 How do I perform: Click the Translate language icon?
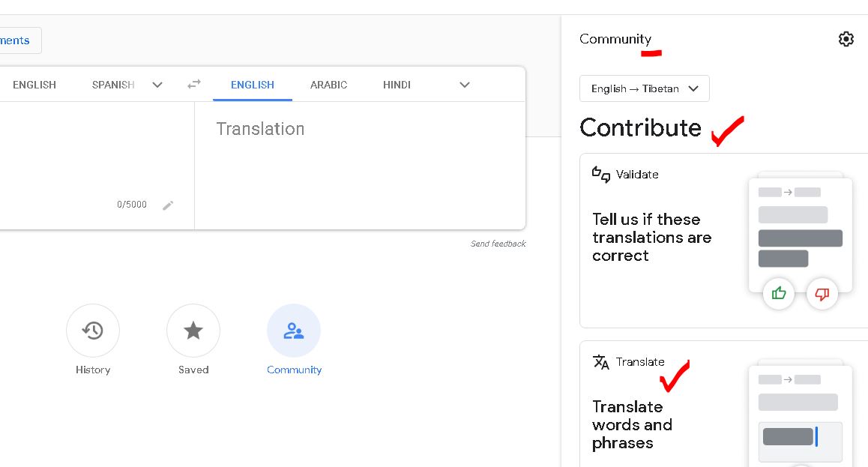(x=600, y=362)
